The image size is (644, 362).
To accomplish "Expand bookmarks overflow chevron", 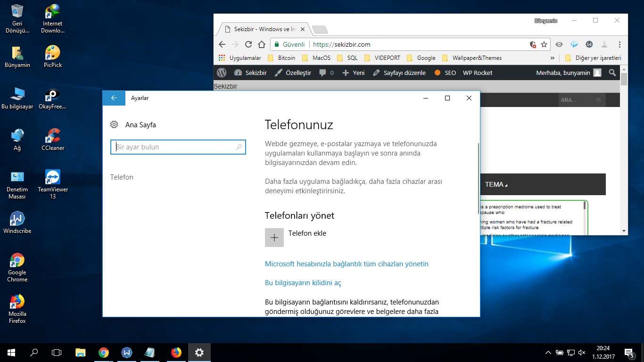I will pos(553,58).
